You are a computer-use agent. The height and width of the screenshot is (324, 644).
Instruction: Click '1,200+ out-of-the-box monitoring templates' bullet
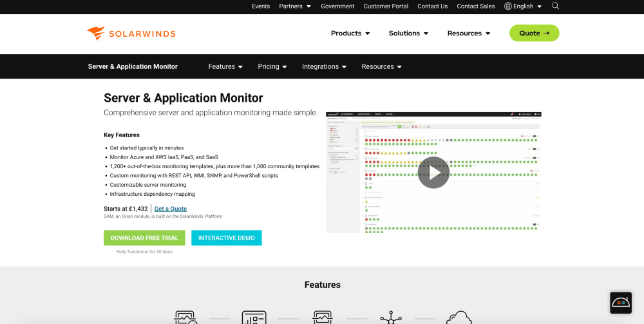click(x=214, y=166)
